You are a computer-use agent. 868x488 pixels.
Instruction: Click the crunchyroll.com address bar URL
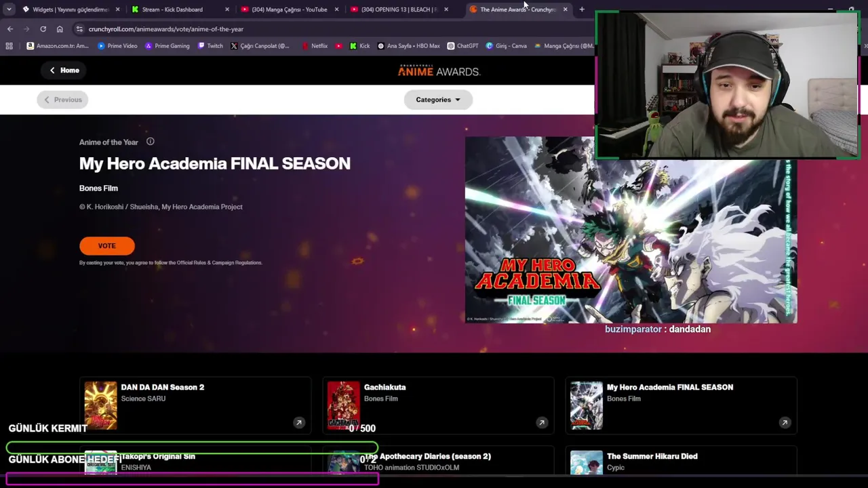click(x=166, y=29)
